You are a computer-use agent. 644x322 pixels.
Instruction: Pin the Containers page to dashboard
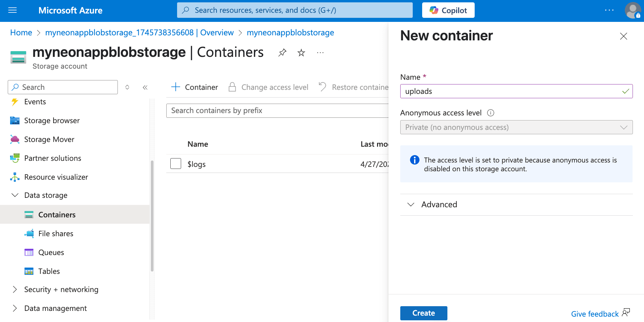coord(282,52)
